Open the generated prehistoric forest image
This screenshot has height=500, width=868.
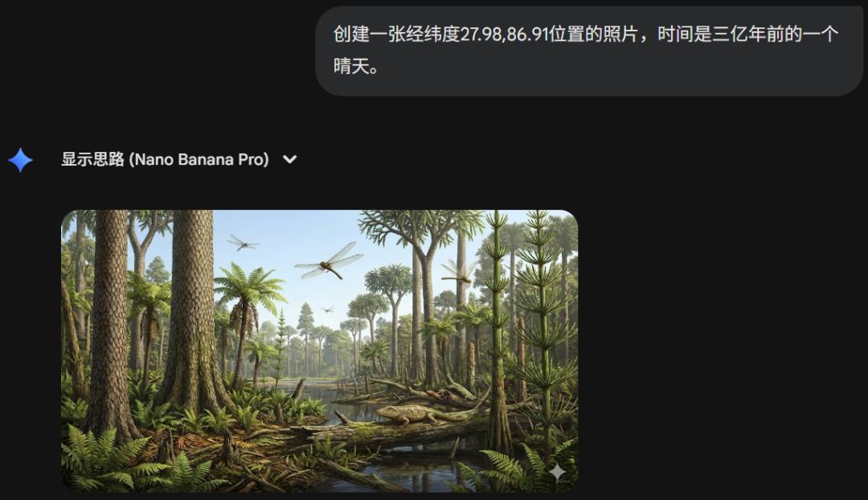(319, 350)
